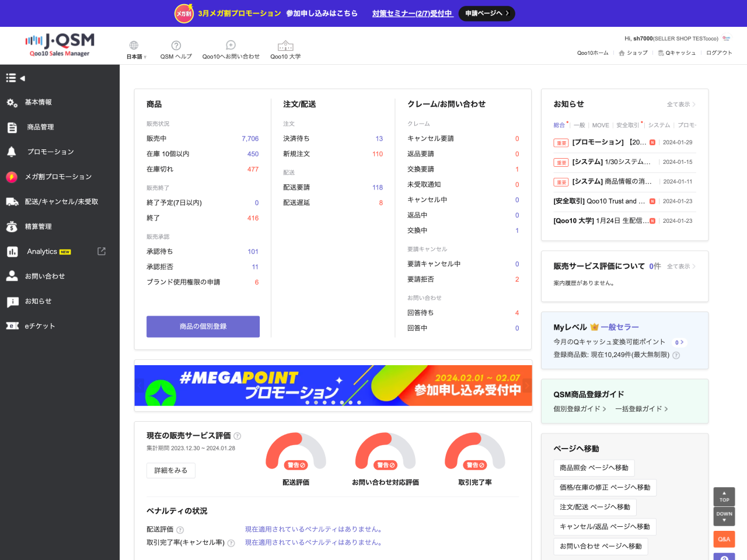Click 詳細をみる button
The height and width of the screenshot is (560, 747).
(x=171, y=471)
